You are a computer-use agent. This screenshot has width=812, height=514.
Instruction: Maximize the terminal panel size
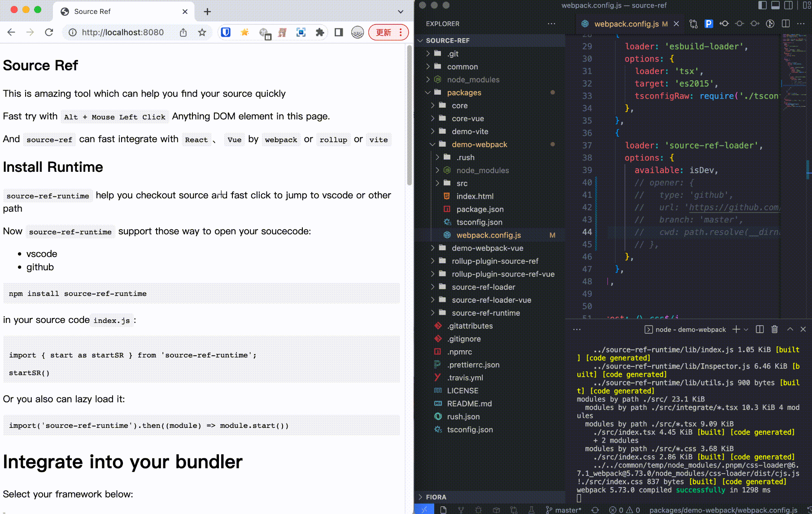[x=790, y=330]
